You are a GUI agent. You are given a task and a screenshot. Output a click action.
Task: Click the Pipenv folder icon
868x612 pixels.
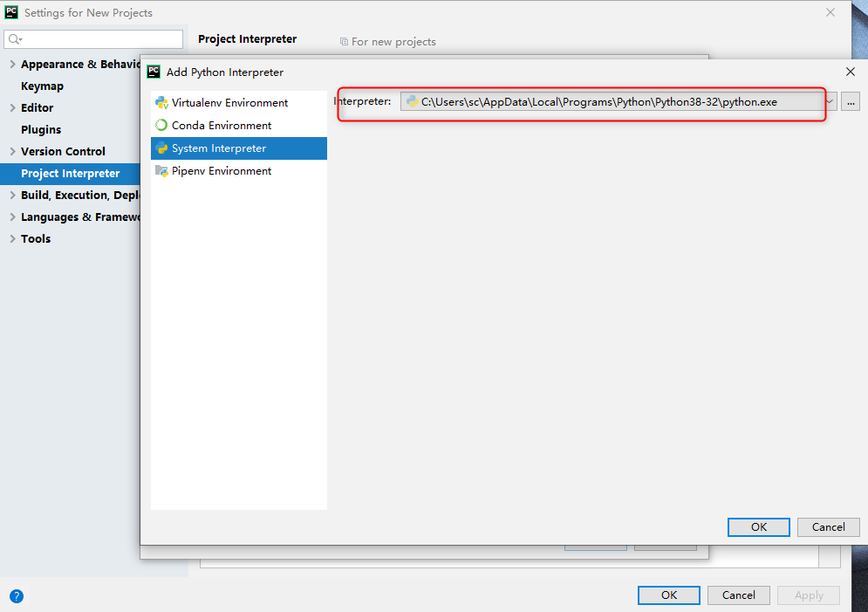point(161,170)
